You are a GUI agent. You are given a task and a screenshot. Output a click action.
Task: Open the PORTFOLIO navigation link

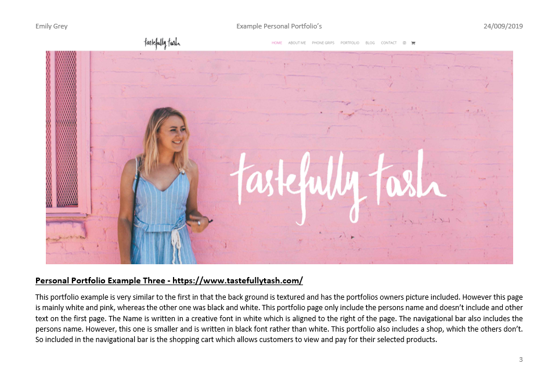tap(349, 43)
